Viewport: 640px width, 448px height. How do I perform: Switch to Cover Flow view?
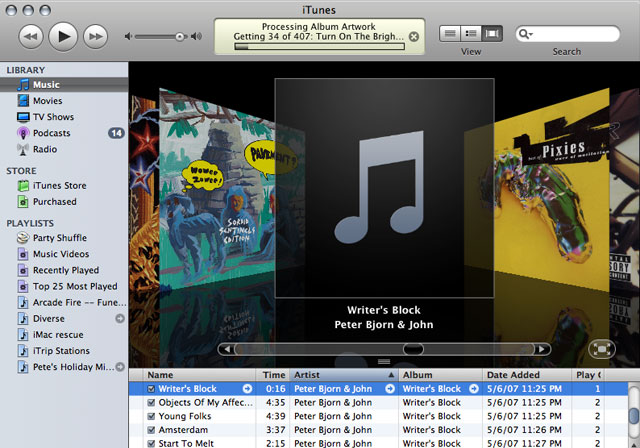(492, 33)
